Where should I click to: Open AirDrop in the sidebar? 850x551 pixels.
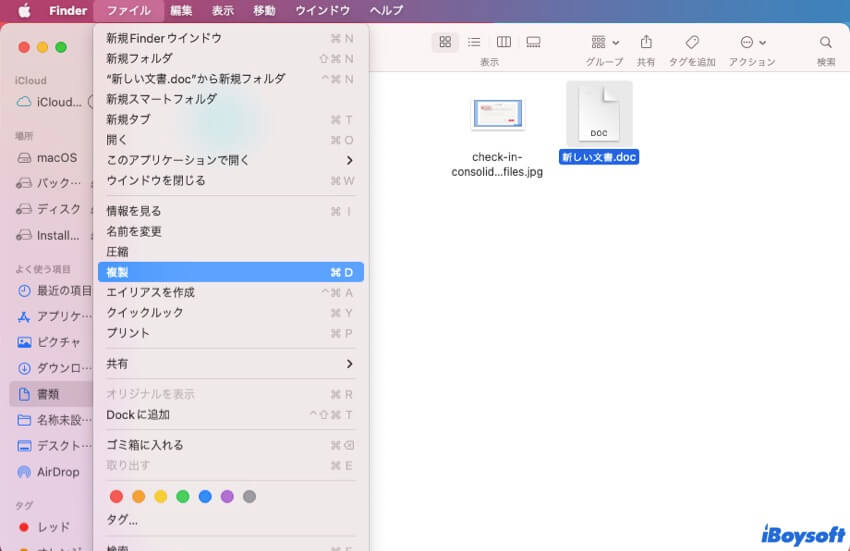pos(51,472)
